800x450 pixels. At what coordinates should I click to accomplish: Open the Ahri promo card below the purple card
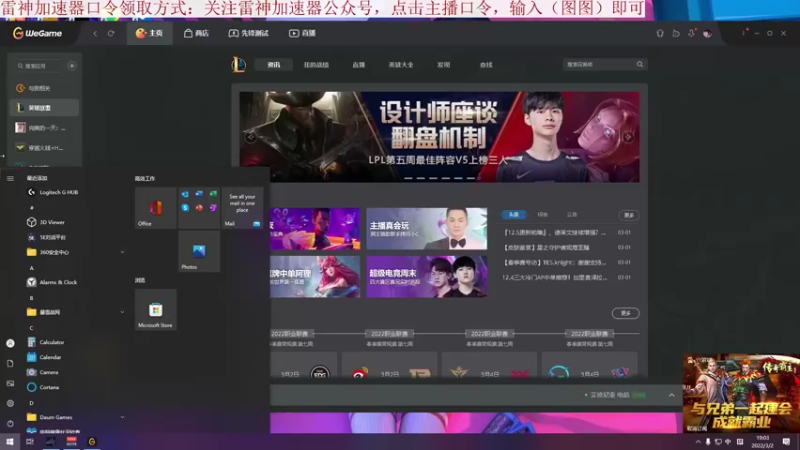click(x=315, y=277)
